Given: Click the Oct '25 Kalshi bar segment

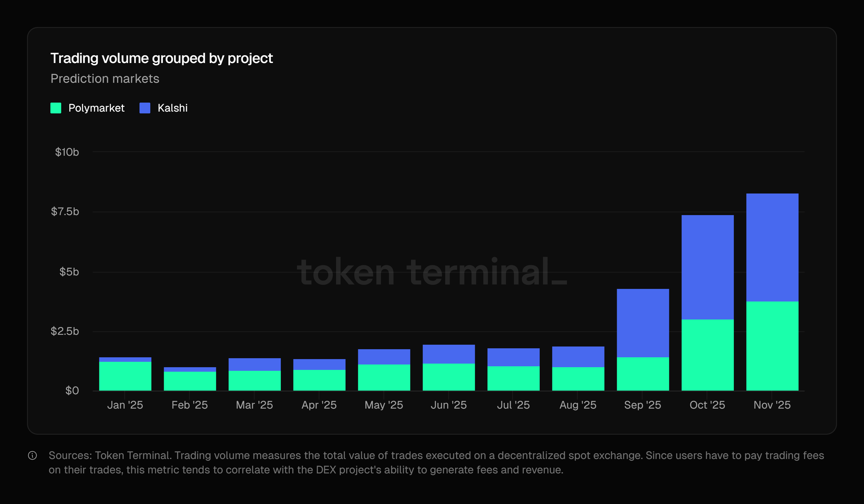Looking at the screenshot, I should [x=707, y=267].
